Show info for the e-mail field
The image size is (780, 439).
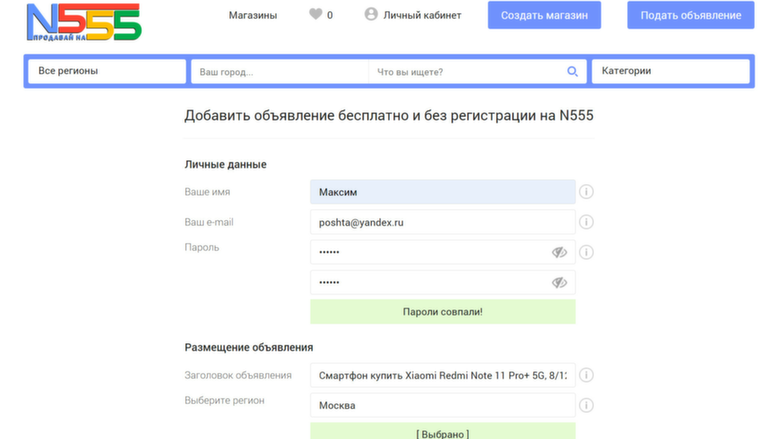coord(587,222)
